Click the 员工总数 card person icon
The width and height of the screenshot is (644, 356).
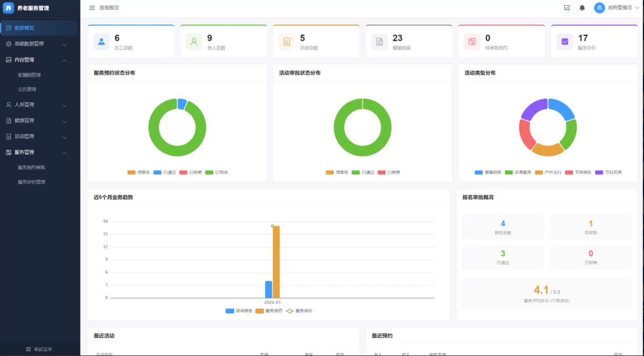(x=101, y=41)
